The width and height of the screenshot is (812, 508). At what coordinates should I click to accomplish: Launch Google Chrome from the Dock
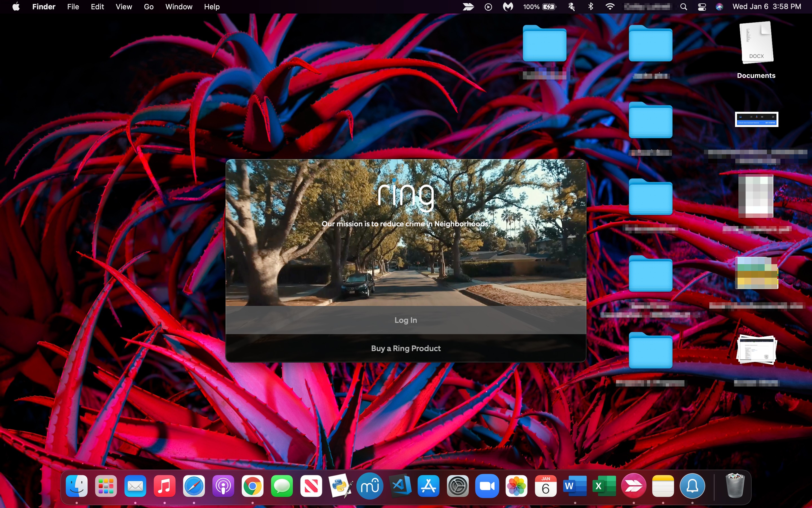pyautogui.click(x=252, y=486)
